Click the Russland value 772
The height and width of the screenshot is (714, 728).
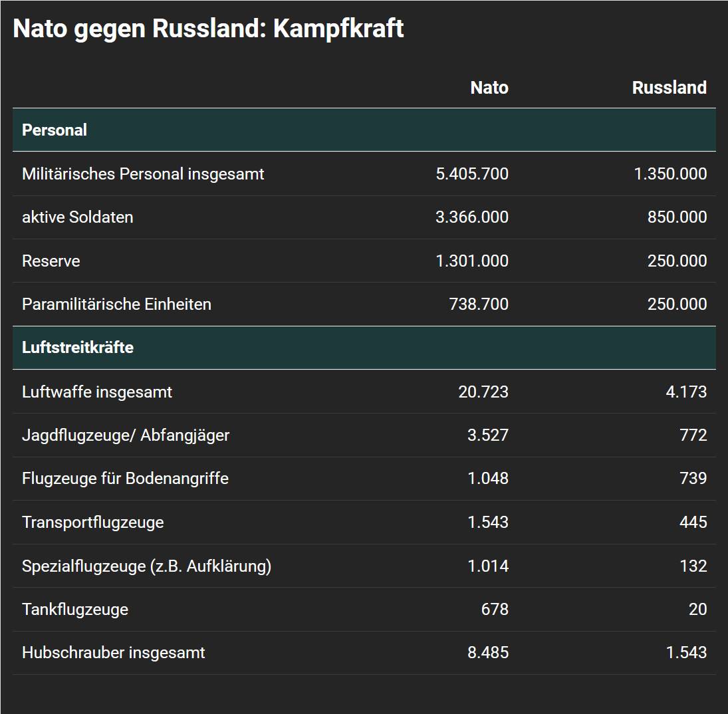click(x=693, y=435)
